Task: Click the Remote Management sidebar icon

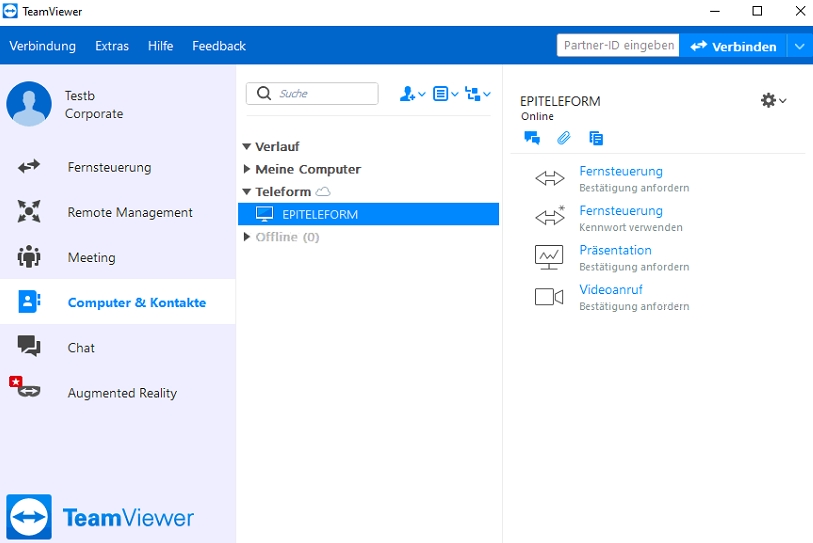Action: point(29,212)
